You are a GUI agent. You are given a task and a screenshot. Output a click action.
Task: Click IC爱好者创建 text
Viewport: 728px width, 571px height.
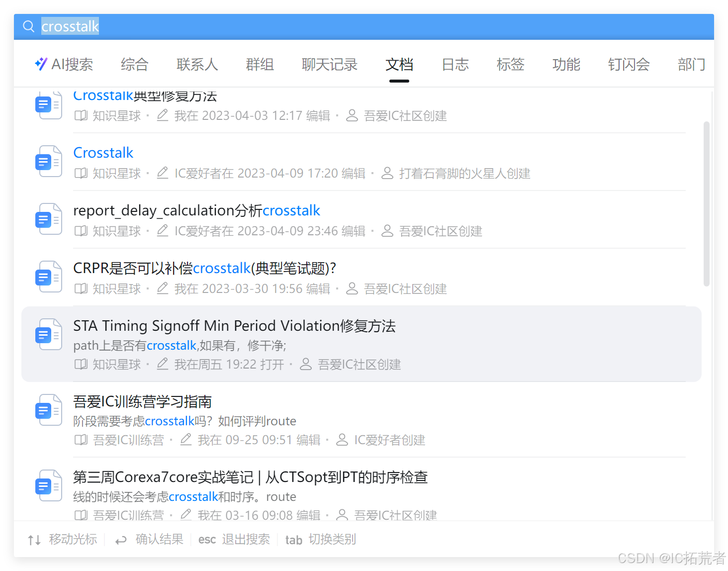tap(389, 440)
